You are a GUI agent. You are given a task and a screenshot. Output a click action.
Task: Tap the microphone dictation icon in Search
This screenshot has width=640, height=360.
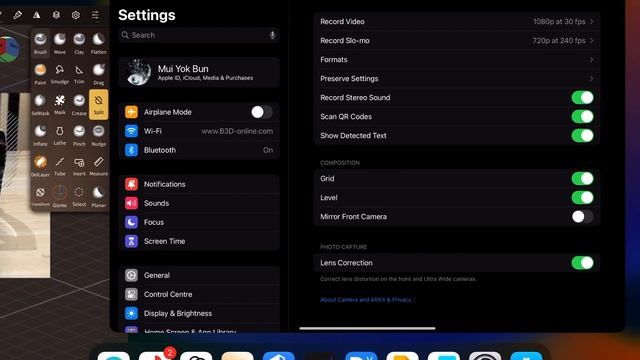(272, 35)
